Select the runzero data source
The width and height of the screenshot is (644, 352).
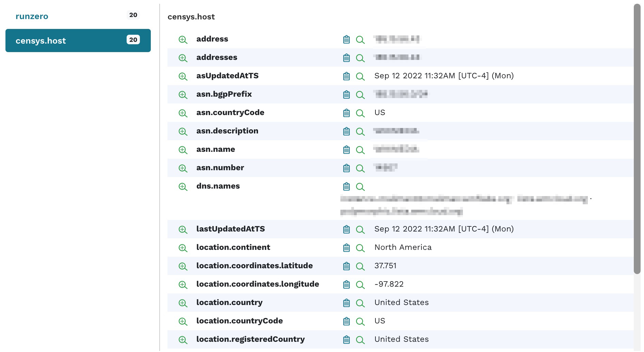tap(32, 16)
